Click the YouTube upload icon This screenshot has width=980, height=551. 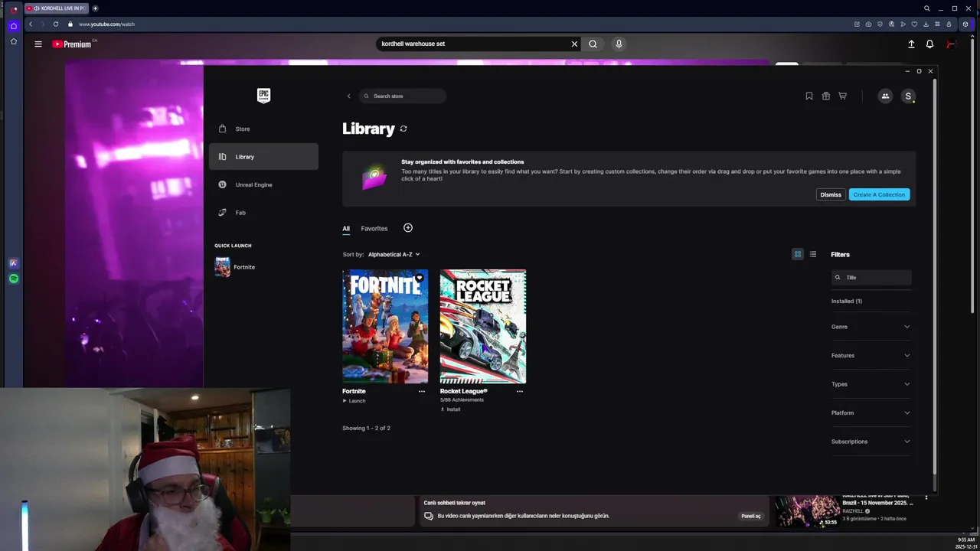[x=911, y=44]
